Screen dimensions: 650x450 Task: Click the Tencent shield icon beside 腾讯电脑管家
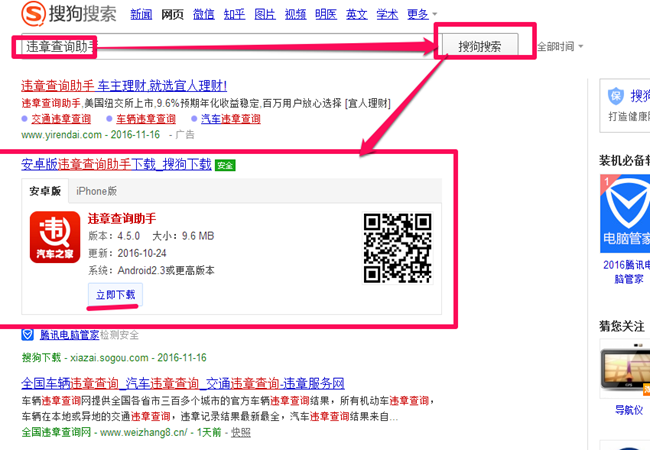pos(27,334)
